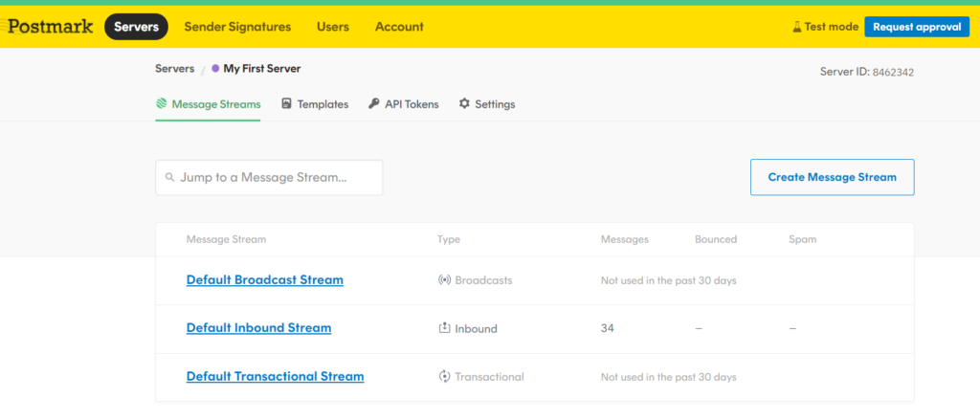
Task: Open the Account section
Action: pos(399,27)
